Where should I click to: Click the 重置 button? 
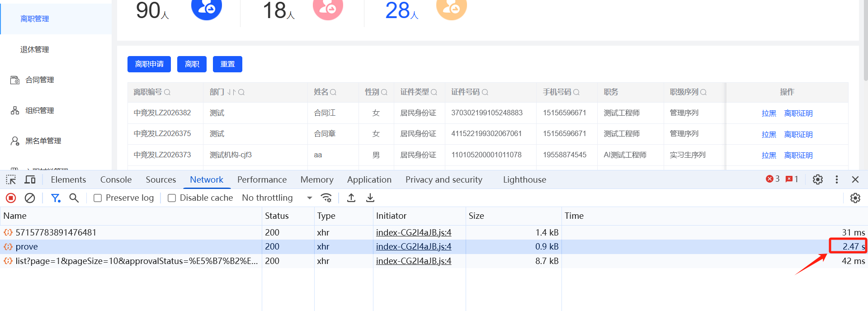(x=227, y=64)
